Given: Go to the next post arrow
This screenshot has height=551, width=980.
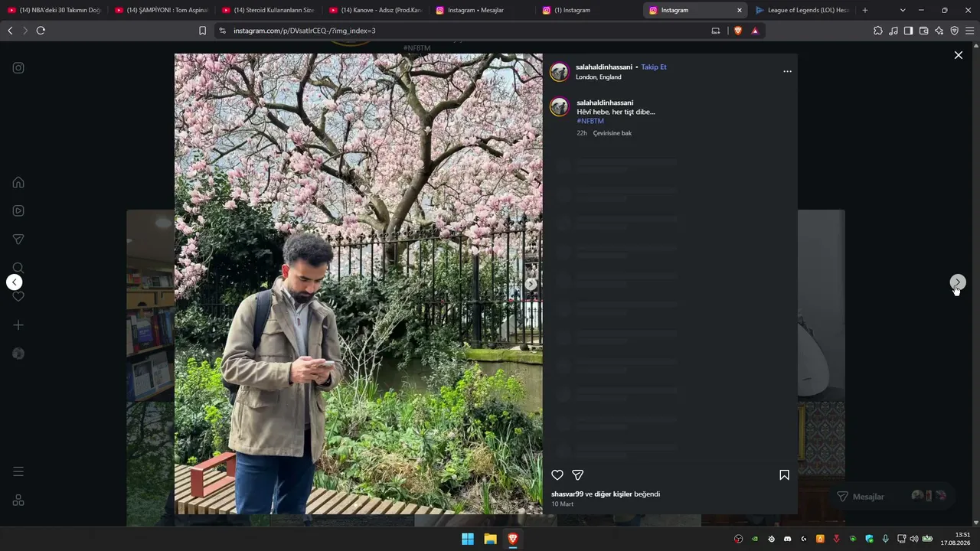Looking at the screenshot, I should tap(957, 283).
